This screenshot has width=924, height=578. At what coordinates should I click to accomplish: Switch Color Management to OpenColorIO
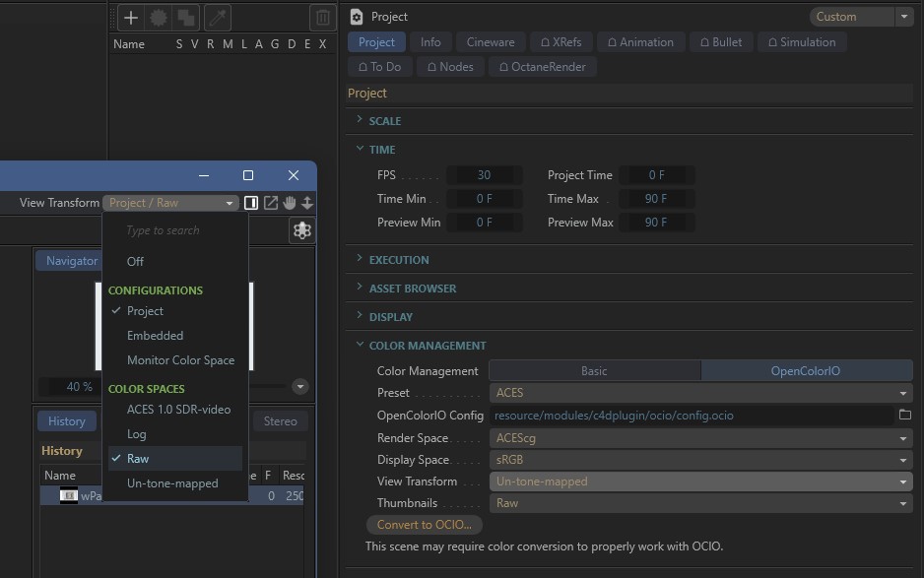(x=806, y=371)
